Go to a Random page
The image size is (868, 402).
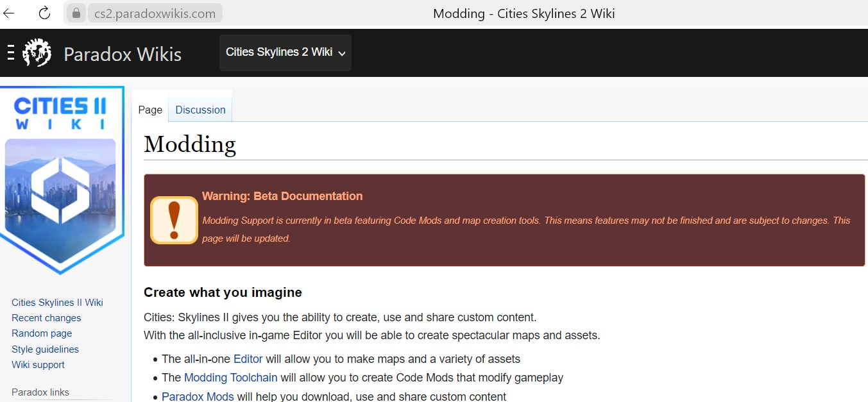click(x=42, y=333)
